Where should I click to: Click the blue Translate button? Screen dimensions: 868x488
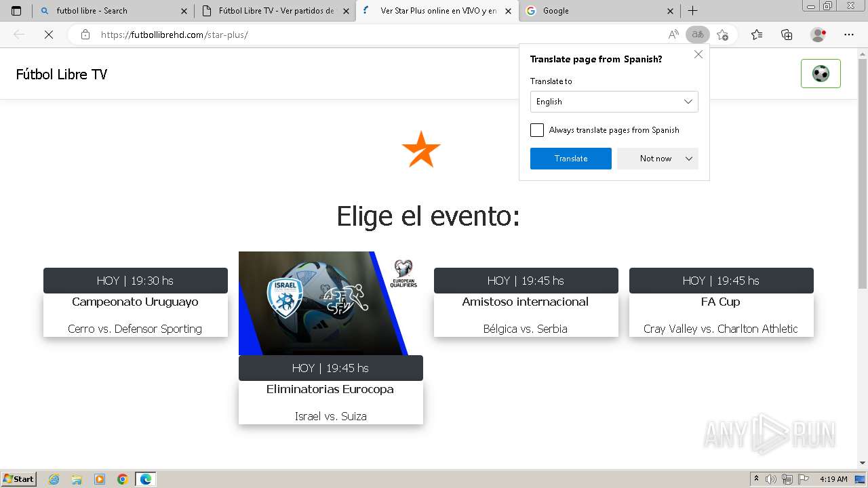pos(571,159)
